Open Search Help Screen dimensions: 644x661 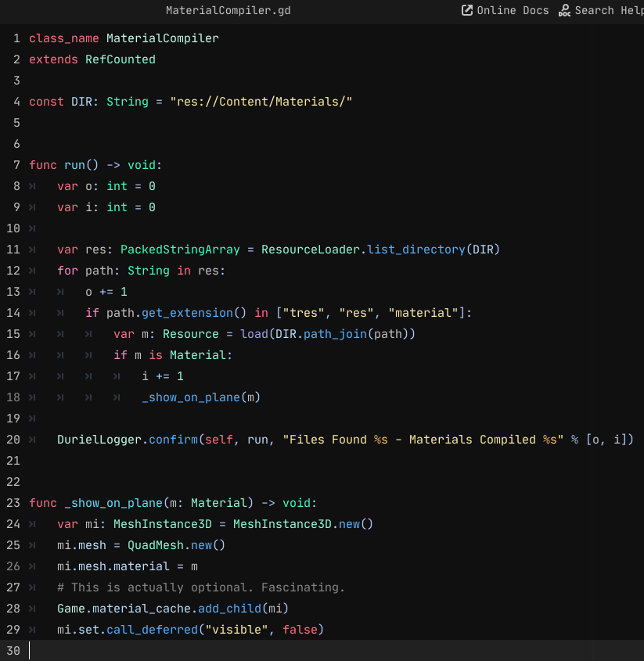(601, 10)
